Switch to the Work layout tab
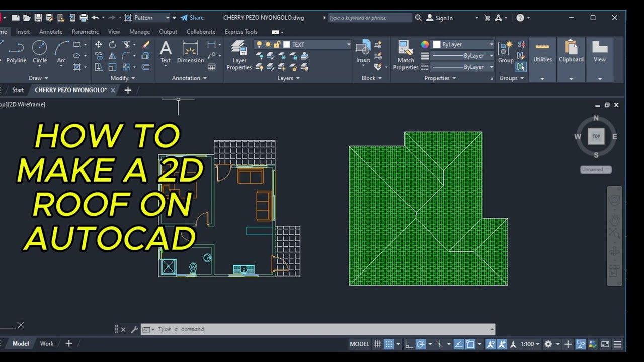 (47, 344)
